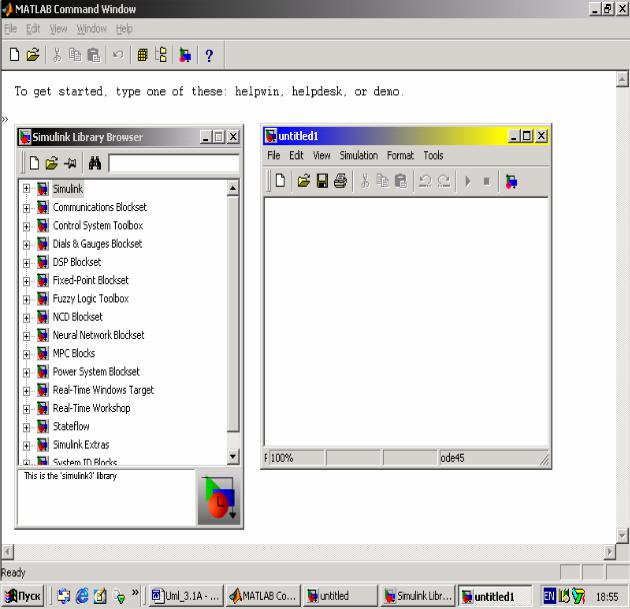The width and height of the screenshot is (630, 609).
Task: Open View menu in untitled1 window
Action: [321, 155]
